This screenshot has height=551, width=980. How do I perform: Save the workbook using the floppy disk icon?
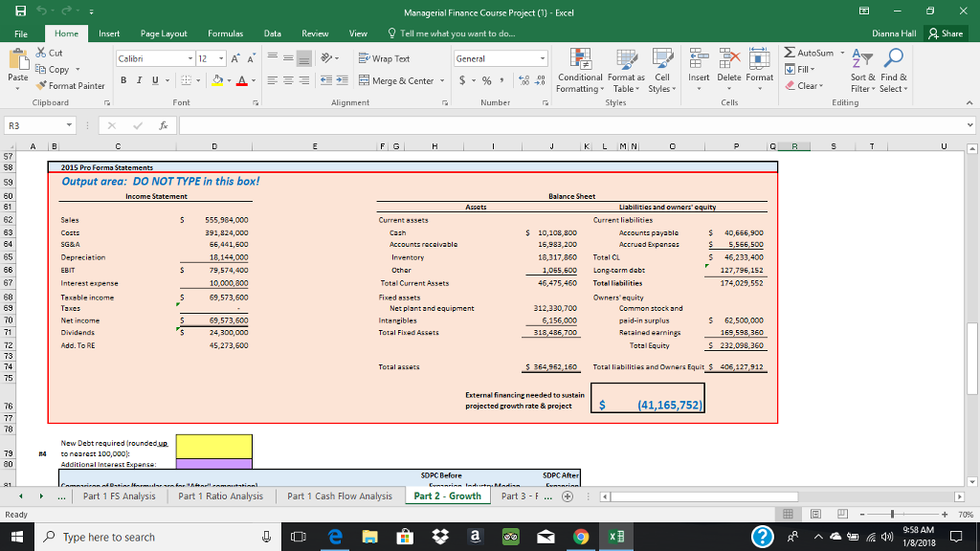[x=21, y=11]
